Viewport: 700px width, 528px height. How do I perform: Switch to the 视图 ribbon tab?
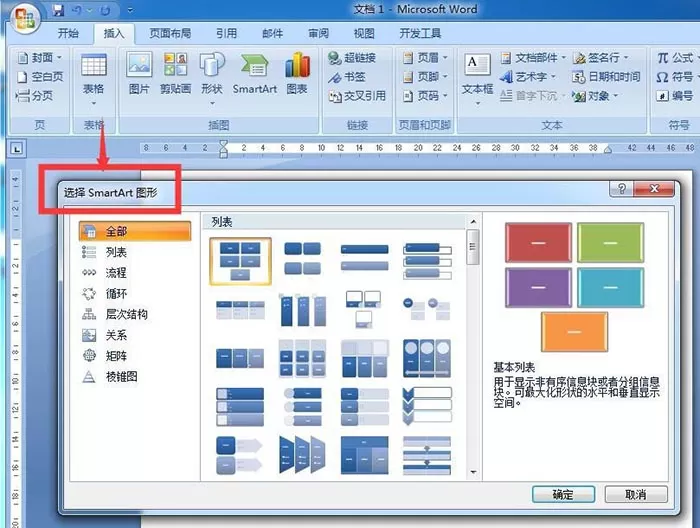click(x=364, y=33)
